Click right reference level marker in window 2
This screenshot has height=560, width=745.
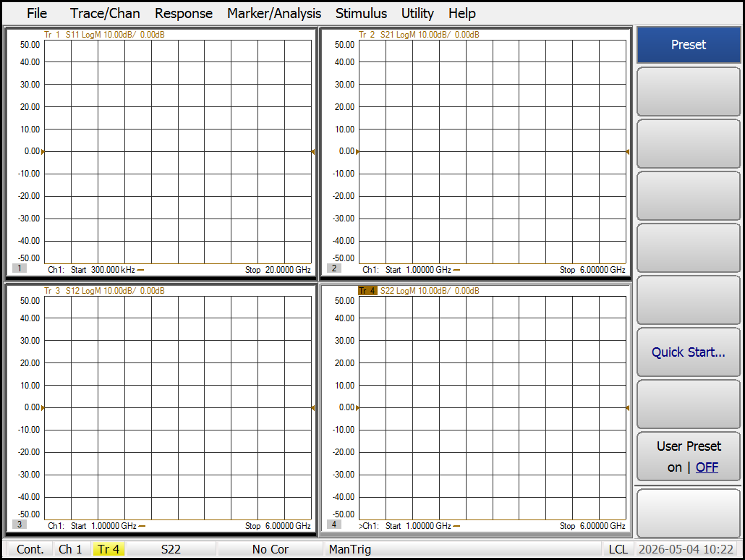point(628,152)
